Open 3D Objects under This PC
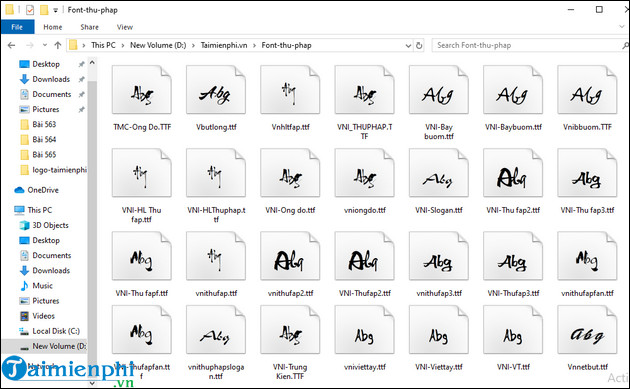This screenshot has width=630, height=389. [x=50, y=225]
